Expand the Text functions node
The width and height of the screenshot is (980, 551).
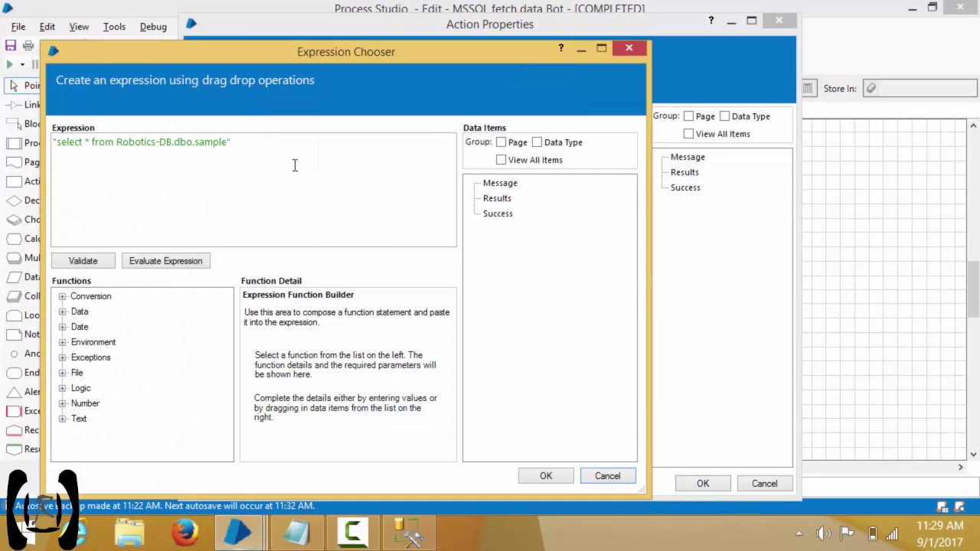(63, 419)
